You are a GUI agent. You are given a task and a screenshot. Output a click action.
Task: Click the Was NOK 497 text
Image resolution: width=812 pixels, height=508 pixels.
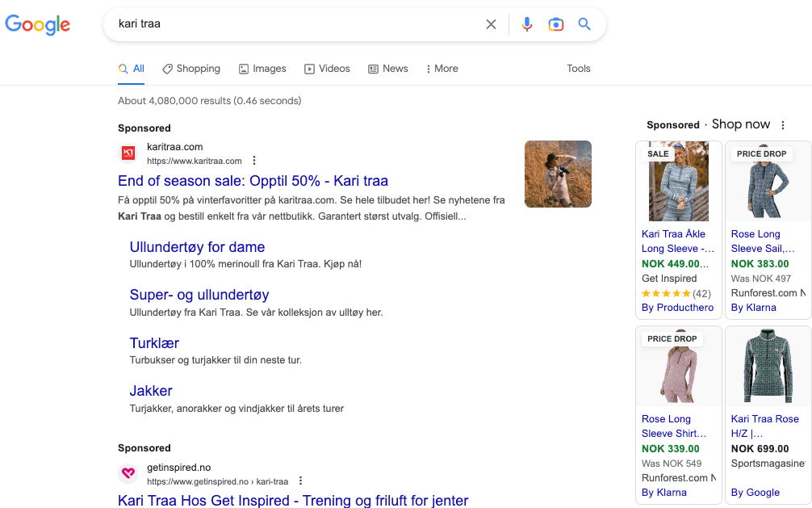[x=760, y=279]
